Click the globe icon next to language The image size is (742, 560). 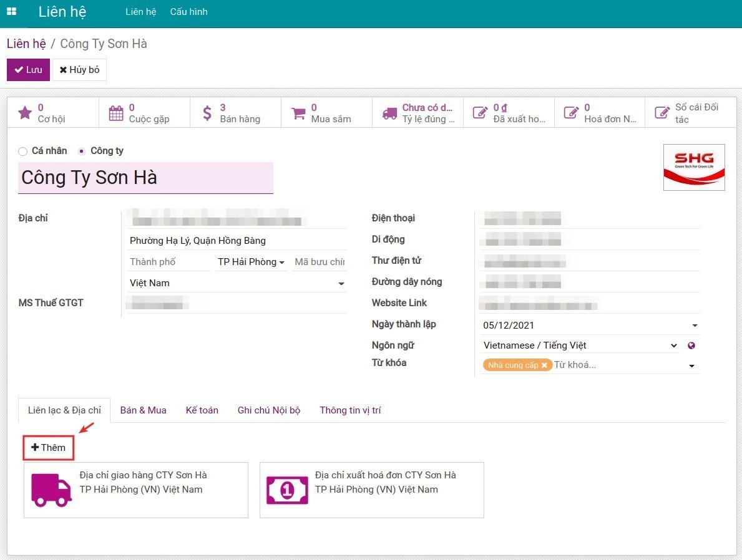(691, 345)
